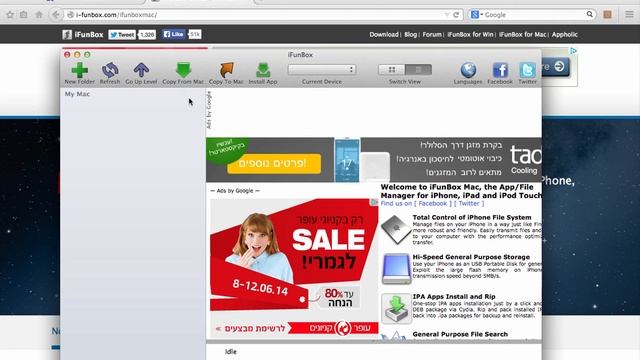Screen dimensions: 640x360
Task: Open the browser hamburger menu
Action: click(x=629, y=15)
